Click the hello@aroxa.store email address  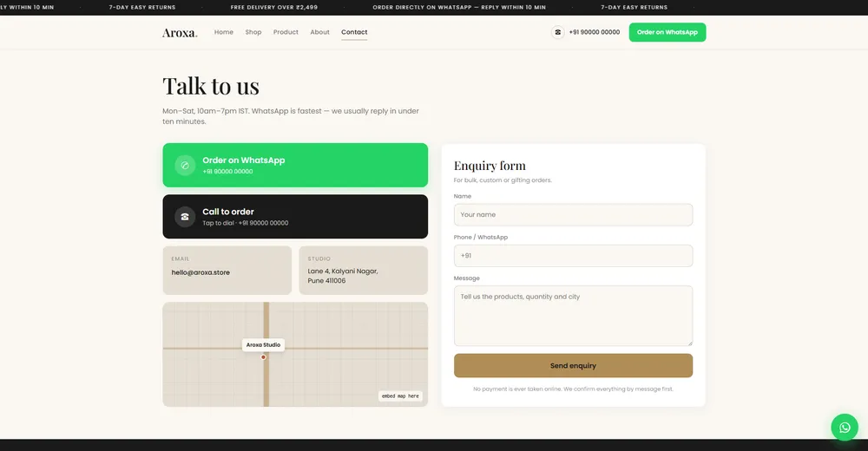[201, 272]
